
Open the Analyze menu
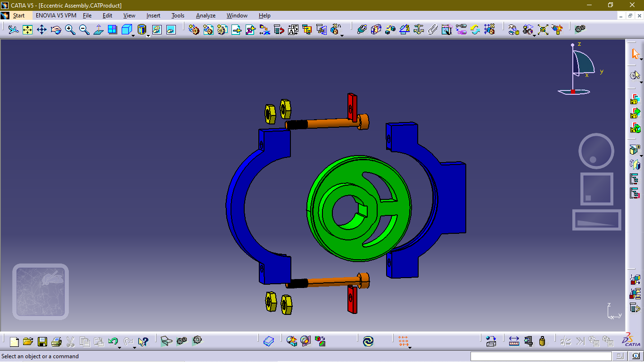[206, 16]
